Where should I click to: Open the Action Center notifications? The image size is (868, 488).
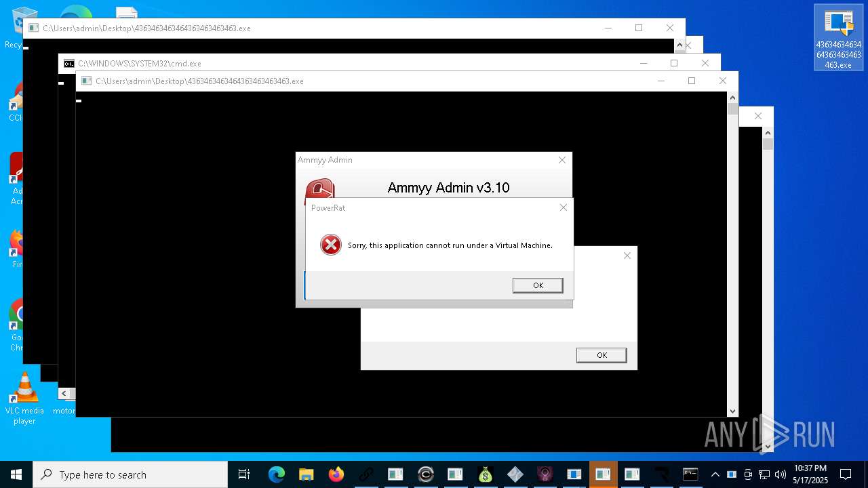coord(846,474)
